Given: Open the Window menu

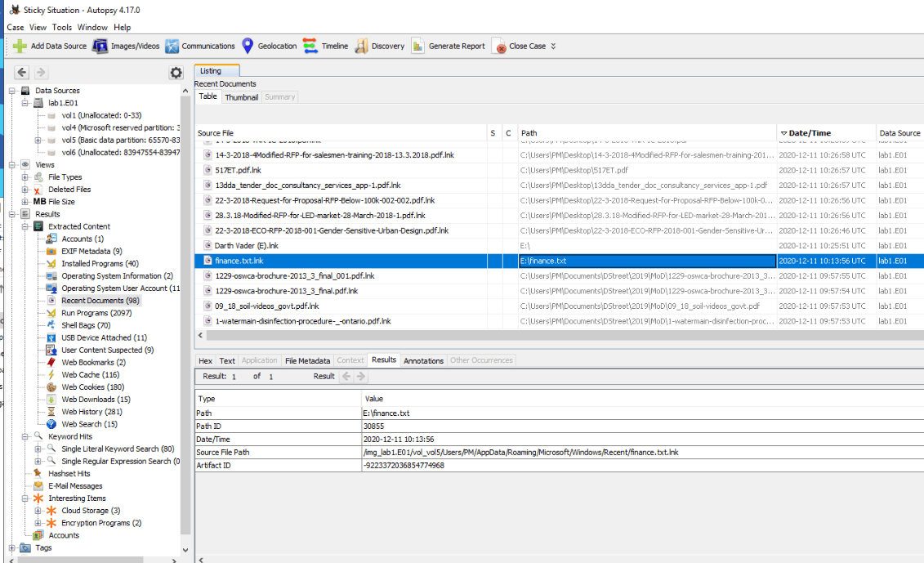Looking at the screenshot, I should (x=92, y=27).
